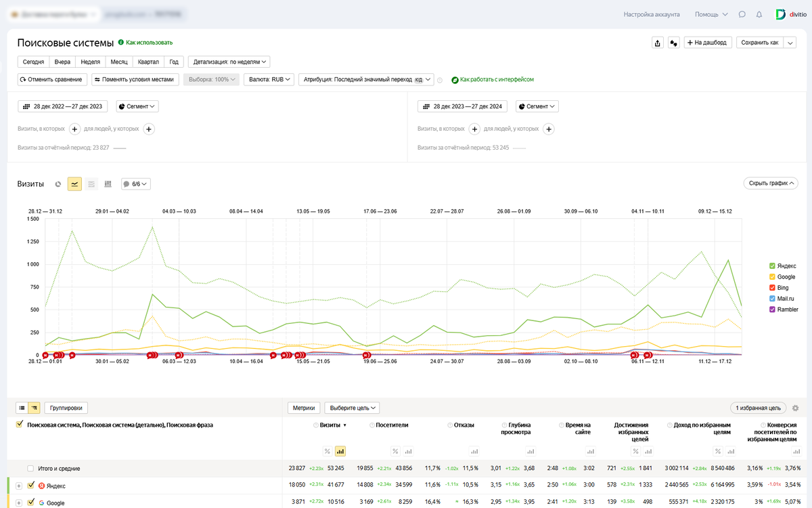Open the Помощь menu
This screenshot has width=812, height=508.
[x=711, y=14]
